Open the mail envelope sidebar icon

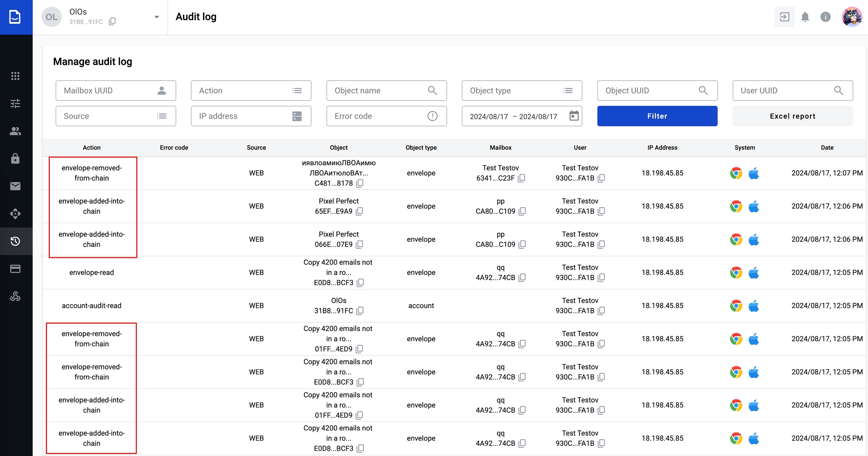pos(15,186)
